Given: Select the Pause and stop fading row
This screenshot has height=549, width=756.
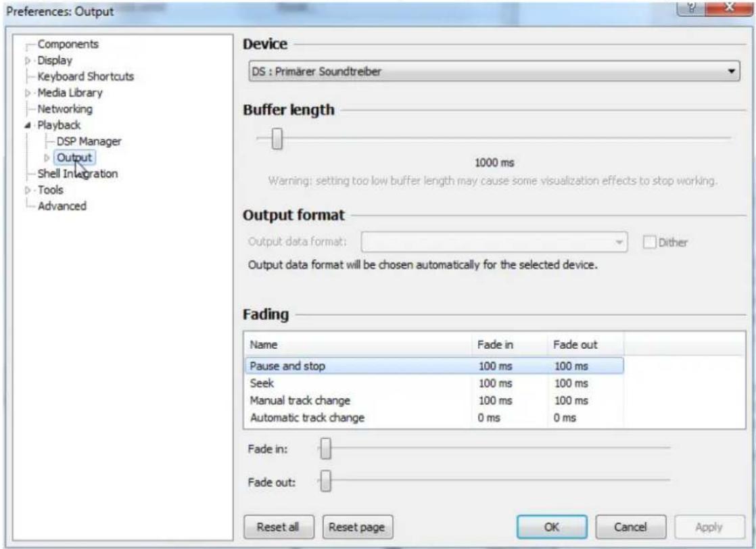Looking at the screenshot, I should pyautogui.click(x=434, y=366).
